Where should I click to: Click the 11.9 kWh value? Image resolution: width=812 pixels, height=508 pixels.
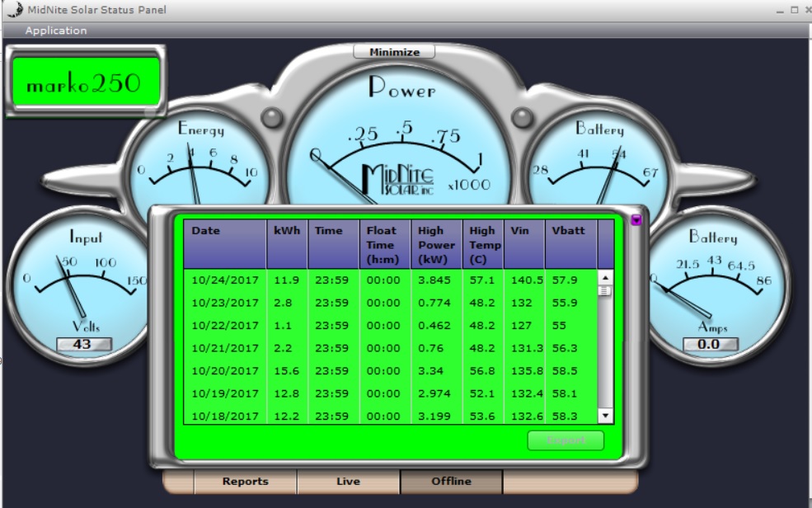pyautogui.click(x=286, y=280)
